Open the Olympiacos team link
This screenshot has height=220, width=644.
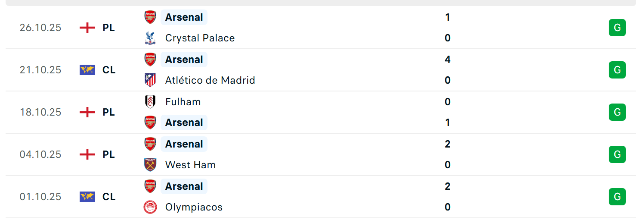click(194, 207)
